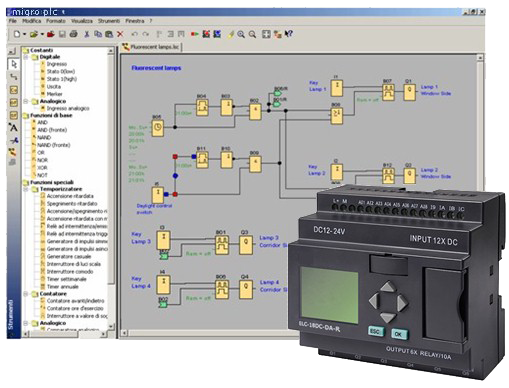Viewport: 509px width, 388px height.
Task: Collapse the Digitale tree node
Action: coord(26,57)
